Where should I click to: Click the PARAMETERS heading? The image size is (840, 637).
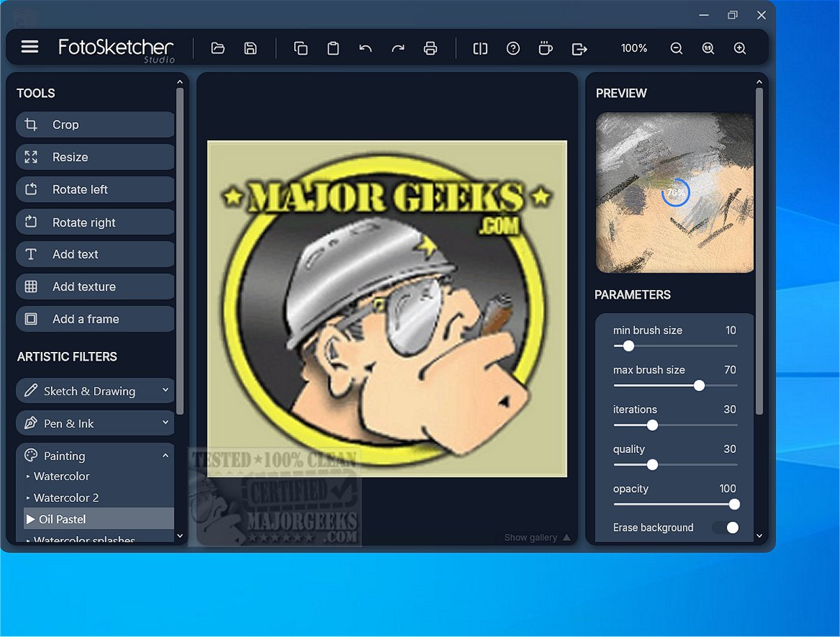pos(633,295)
